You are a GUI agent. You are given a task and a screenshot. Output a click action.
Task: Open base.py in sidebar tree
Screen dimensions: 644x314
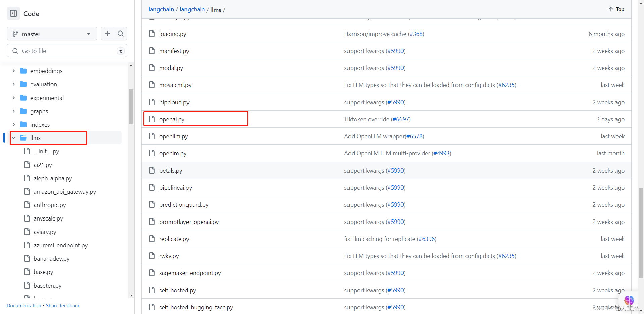point(43,272)
